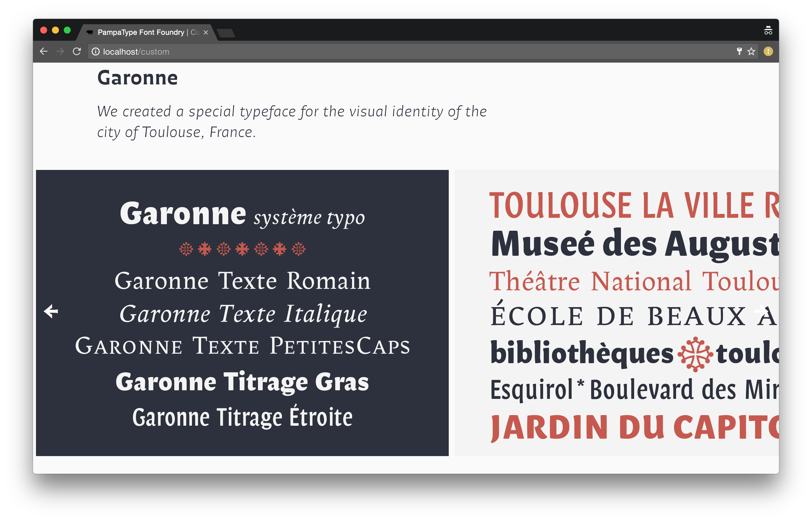This screenshot has width=812, height=521.
Task: Click the text 'Garonne Titrage Gras'
Action: tap(242, 382)
